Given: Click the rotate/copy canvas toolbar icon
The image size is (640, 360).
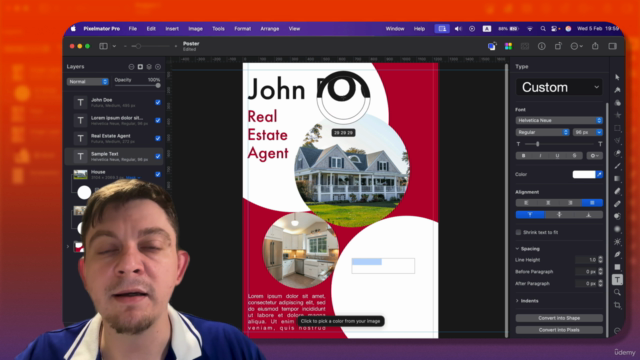Looking at the screenshot, I should [x=558, y=46].
